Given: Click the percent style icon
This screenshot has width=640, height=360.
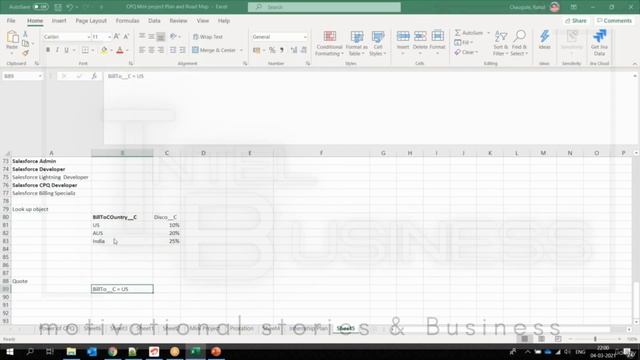Looking at the screenshot, I should 272,50.
